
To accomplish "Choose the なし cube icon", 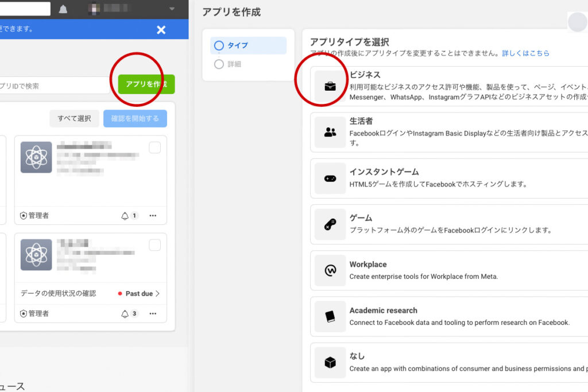I will coord(330,362).
